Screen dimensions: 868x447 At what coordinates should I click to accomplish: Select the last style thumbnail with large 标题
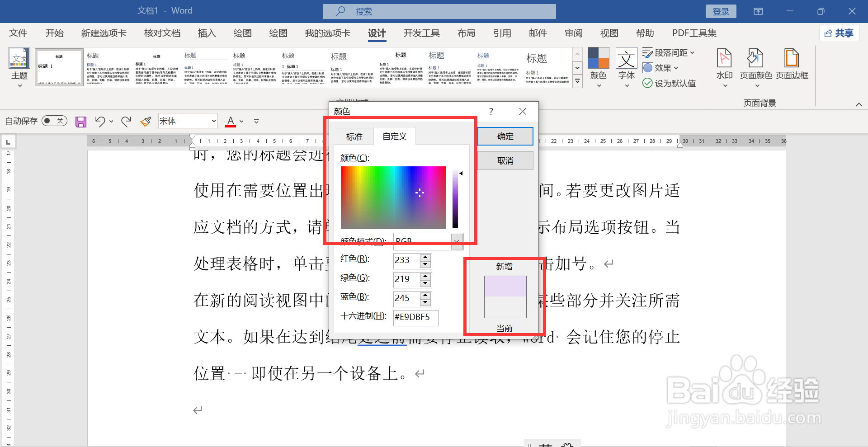click(x=547, y=67)
